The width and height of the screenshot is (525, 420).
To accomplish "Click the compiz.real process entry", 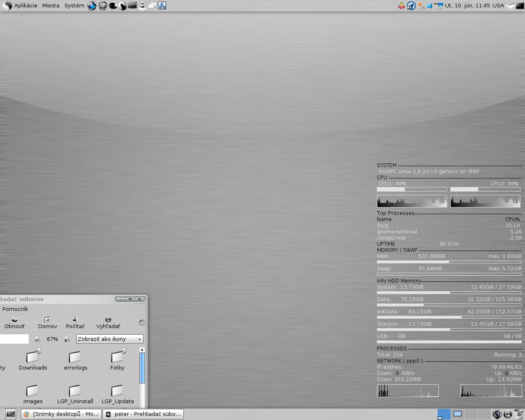I will 391,238.
